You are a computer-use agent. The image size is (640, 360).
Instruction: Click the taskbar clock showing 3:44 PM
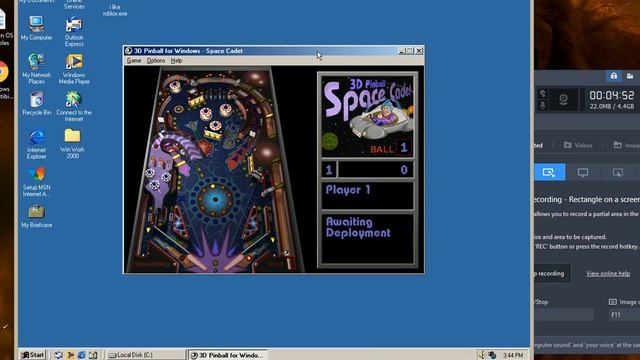(x=513, y=355)
